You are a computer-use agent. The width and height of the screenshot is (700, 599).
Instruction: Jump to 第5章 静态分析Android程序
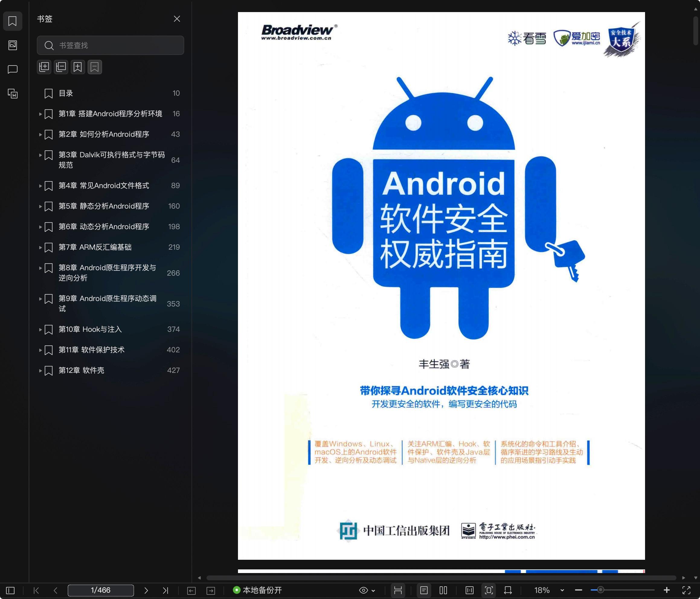[104, 206]
